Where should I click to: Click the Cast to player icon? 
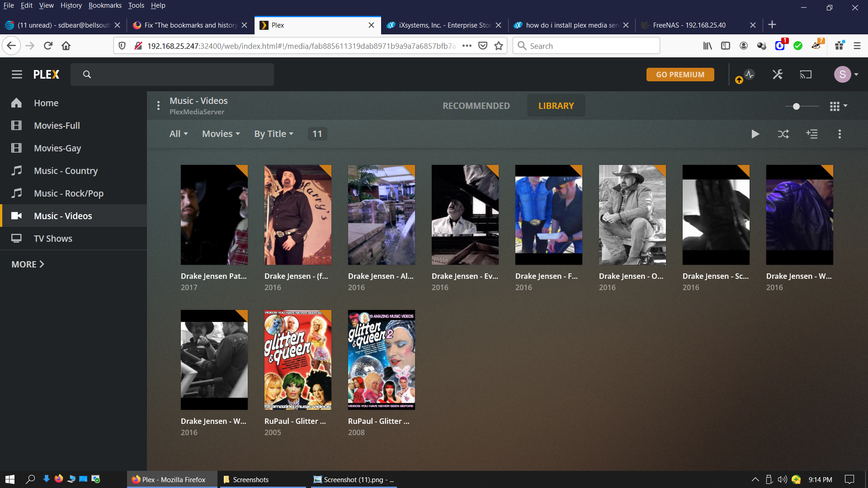tap(806, 75)
